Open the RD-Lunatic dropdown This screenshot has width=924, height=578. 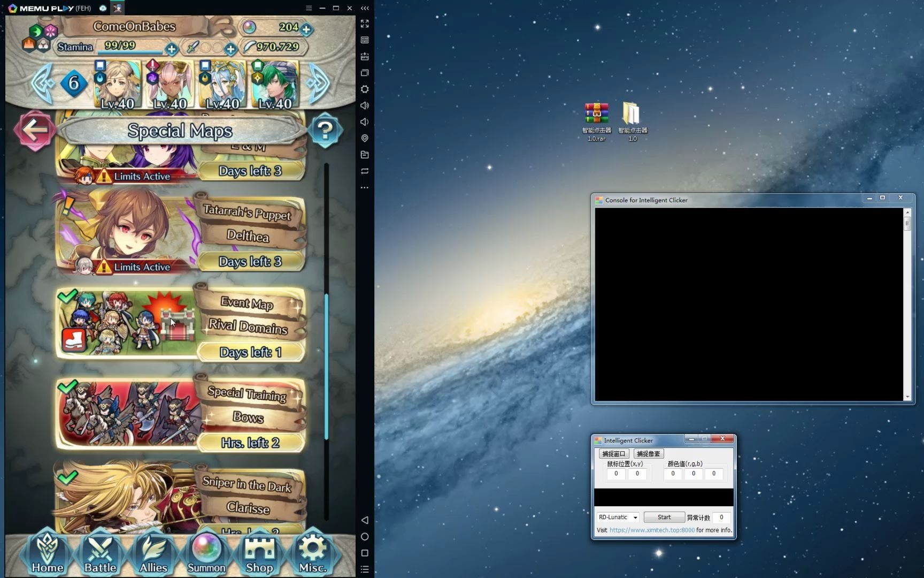pyautogui.click(x=618, y=518)
